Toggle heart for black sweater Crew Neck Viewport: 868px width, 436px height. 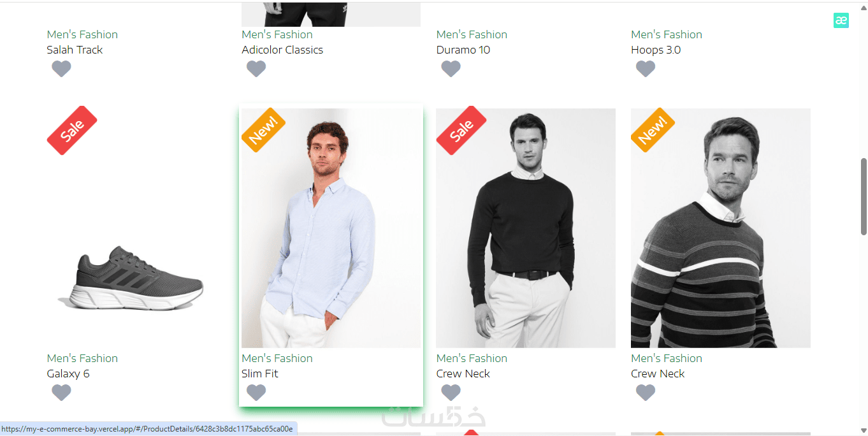pos(451,393)
